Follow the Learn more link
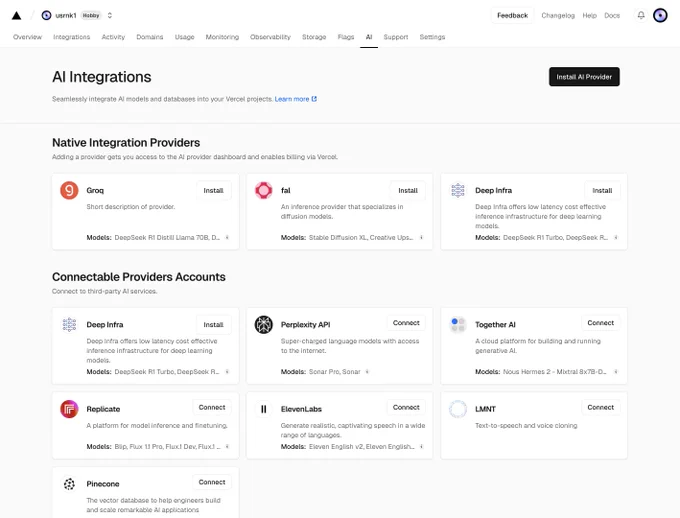Image resolution: width=680 pixels, height=518 pixels. [295, 99]
